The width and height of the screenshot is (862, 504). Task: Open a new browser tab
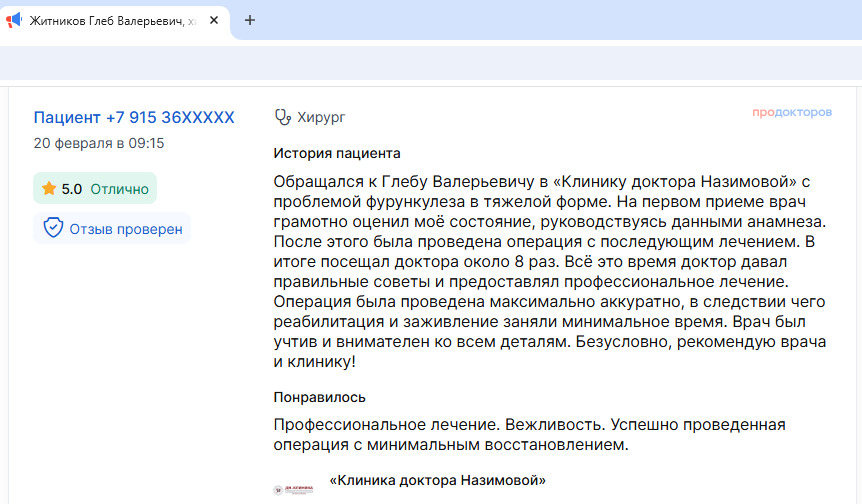(250, 20)
